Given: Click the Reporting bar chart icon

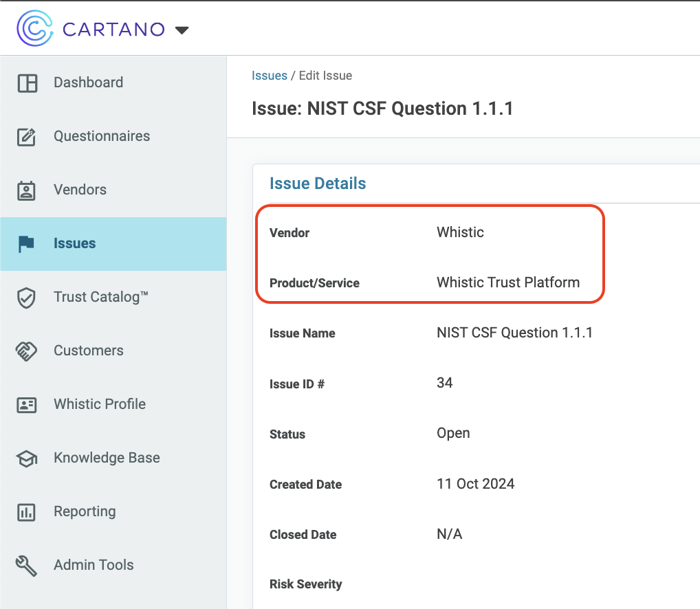Looking at the screenshot, I should [26, 512].
